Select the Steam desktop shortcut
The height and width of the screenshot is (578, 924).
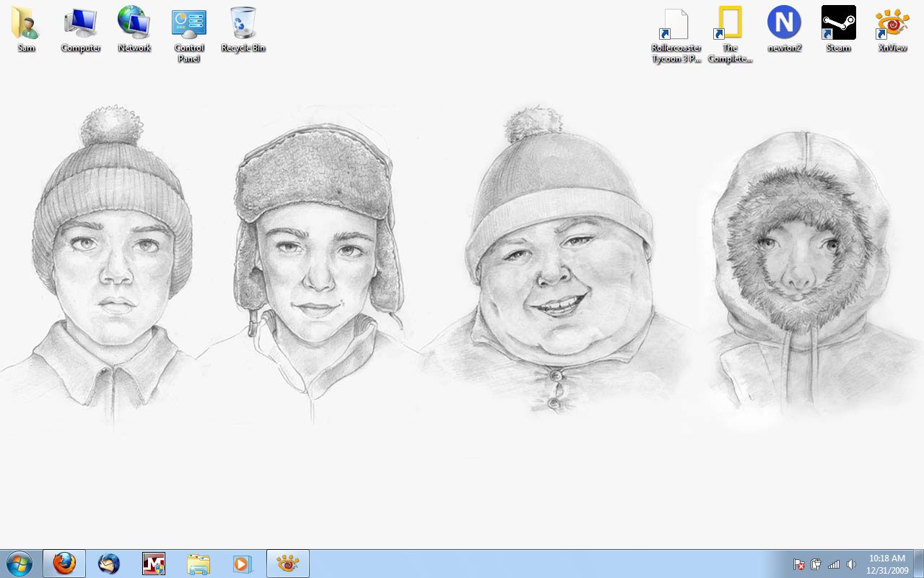point(838,25)
